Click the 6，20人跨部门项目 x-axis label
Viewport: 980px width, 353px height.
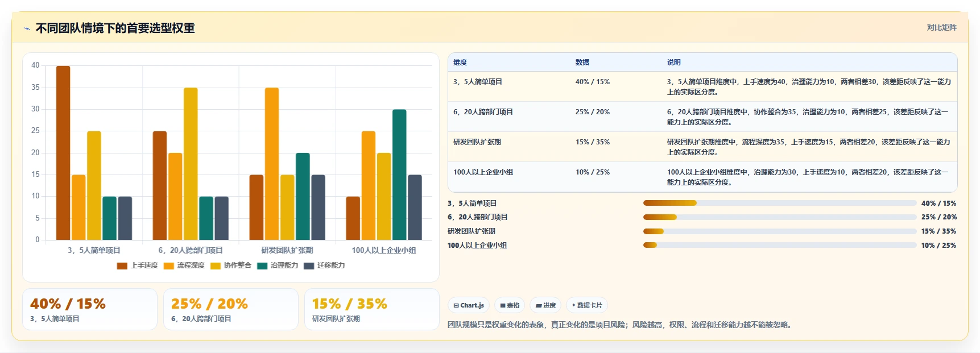pos(191,250)
